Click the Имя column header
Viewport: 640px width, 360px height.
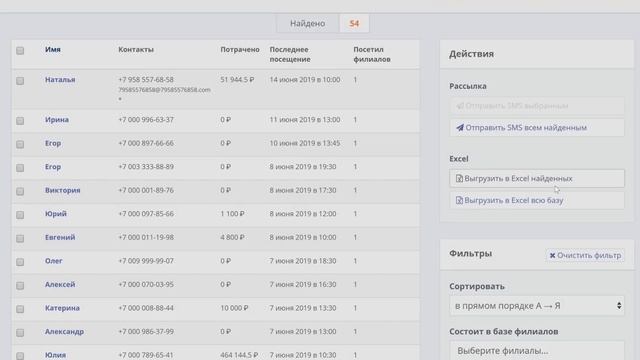pyautogui.click(x=53, y=49)
